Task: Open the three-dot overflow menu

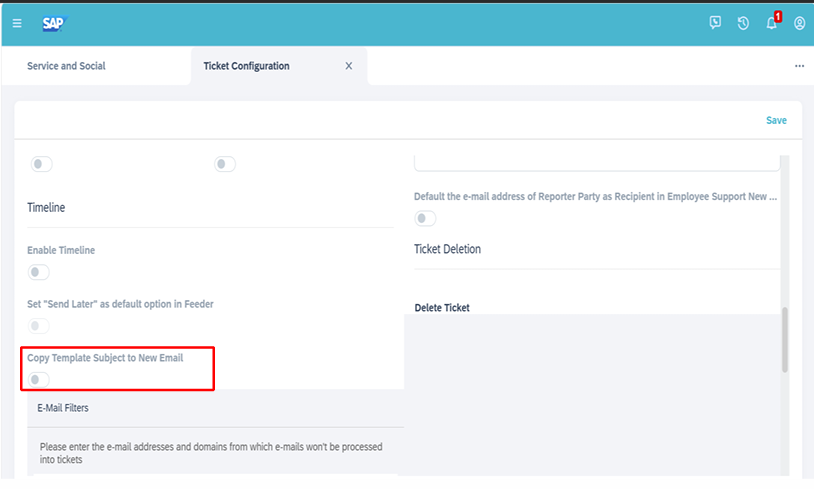Action: 799,66
